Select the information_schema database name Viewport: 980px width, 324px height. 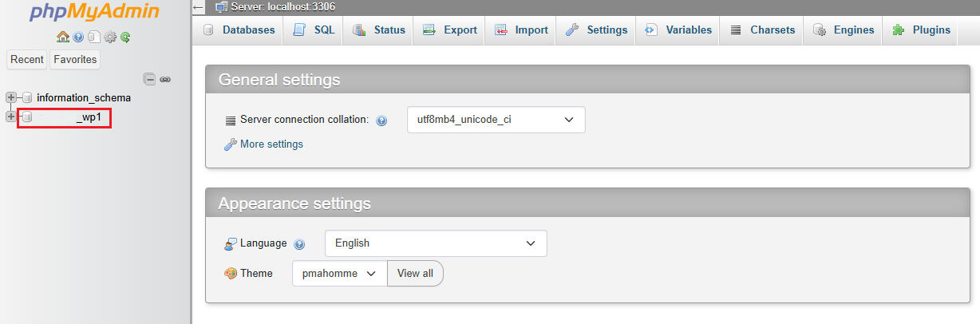click(84, 97)
